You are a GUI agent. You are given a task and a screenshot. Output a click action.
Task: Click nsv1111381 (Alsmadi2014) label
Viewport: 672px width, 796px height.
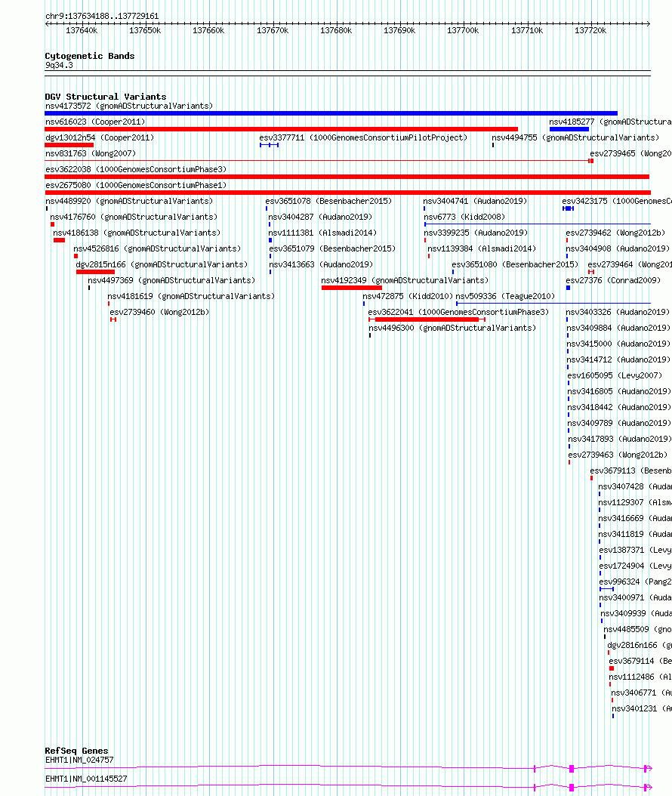tap(322, 233)
